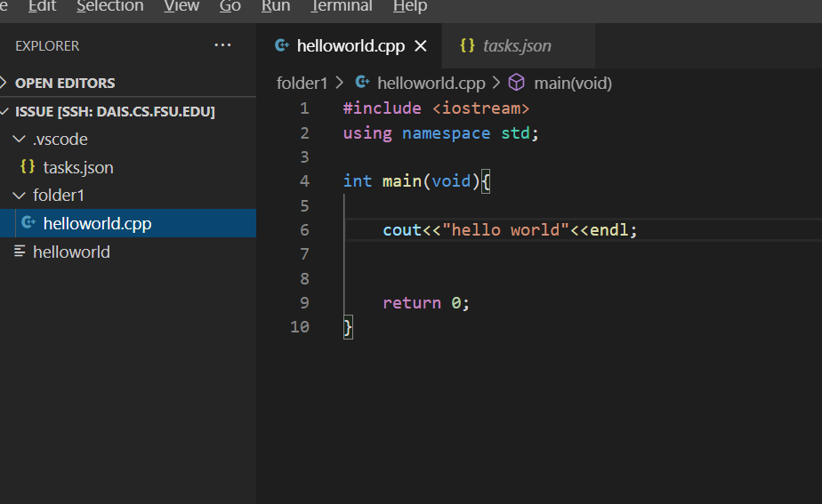Click folder1 in the breadcrumb
Screen dimensions: 822x504
tap(302, 84)
